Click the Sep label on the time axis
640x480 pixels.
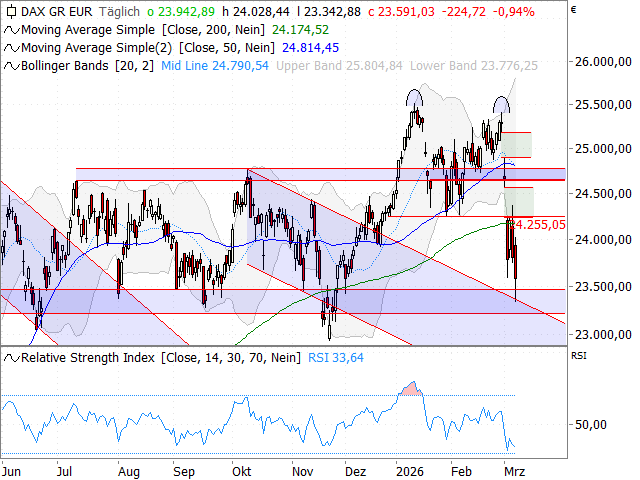[x=184, y=472]
